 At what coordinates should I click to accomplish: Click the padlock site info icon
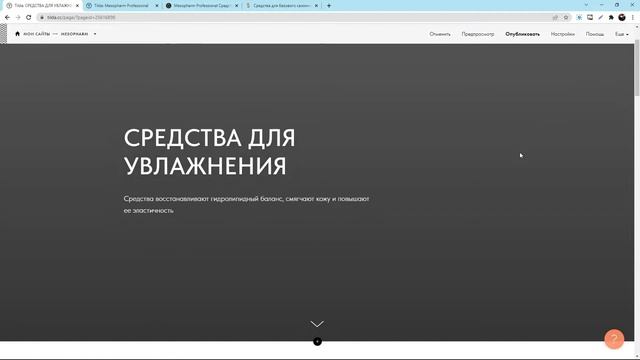42,18
